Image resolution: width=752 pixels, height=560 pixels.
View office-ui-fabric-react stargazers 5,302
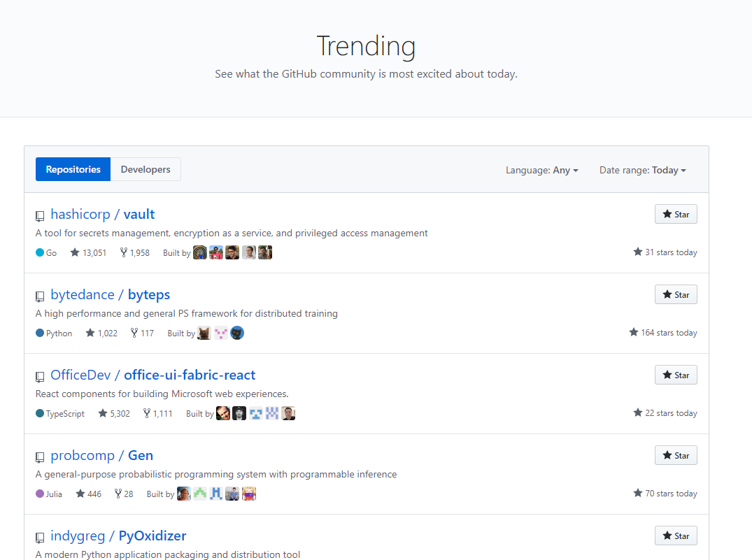point(113,413)
